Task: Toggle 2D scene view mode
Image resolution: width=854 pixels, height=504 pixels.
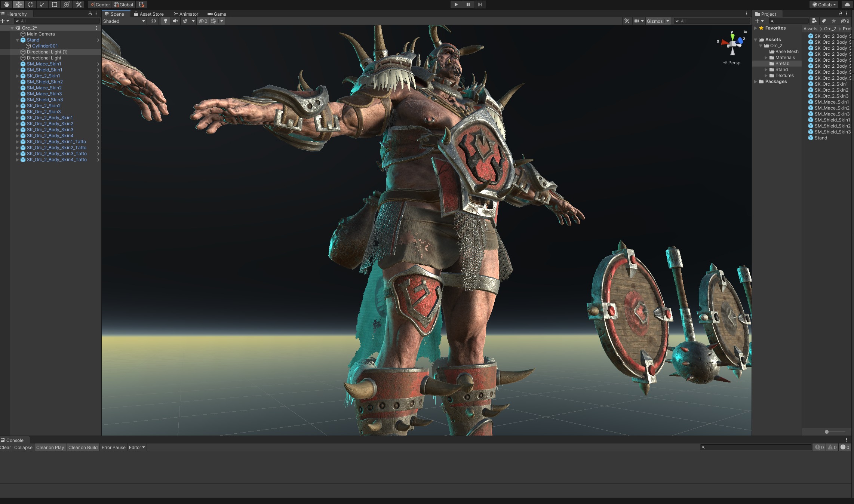Action: (x=154, y=21)
